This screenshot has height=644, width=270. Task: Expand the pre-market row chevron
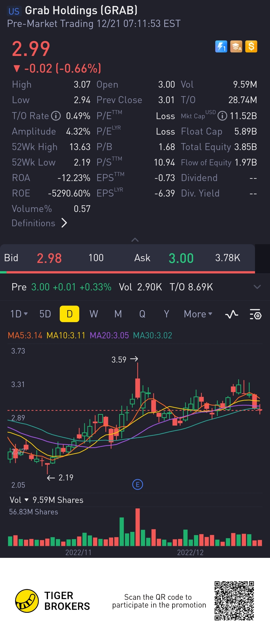[x=257, y=287]
